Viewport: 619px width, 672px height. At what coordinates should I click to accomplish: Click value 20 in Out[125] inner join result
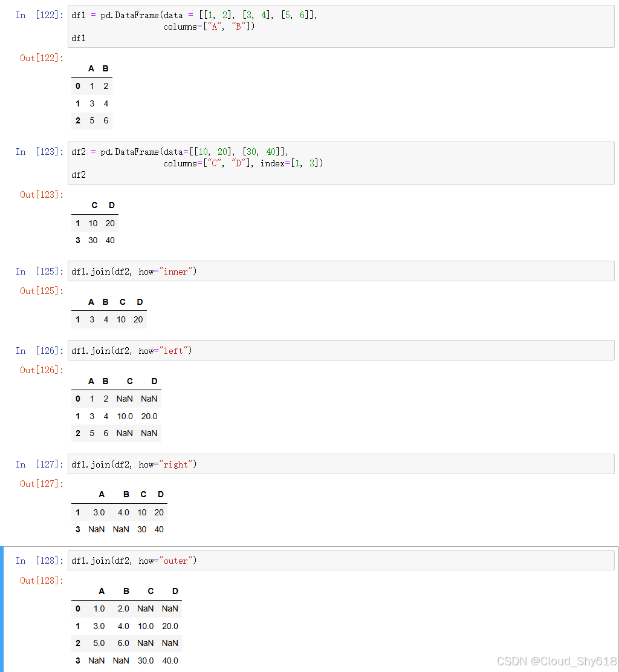pos(138,319)
